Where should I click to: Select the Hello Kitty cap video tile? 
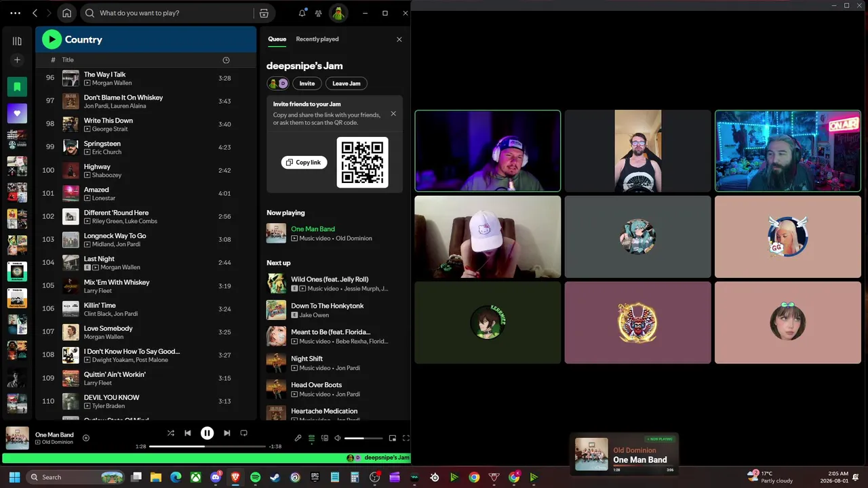click(x=488, y=237)
